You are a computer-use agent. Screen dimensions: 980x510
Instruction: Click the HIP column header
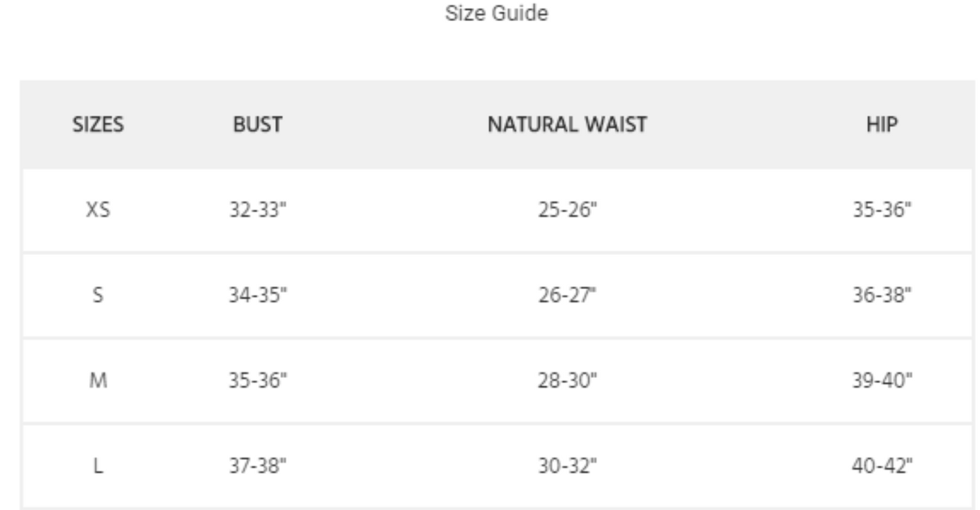click(x=882, y=125)
